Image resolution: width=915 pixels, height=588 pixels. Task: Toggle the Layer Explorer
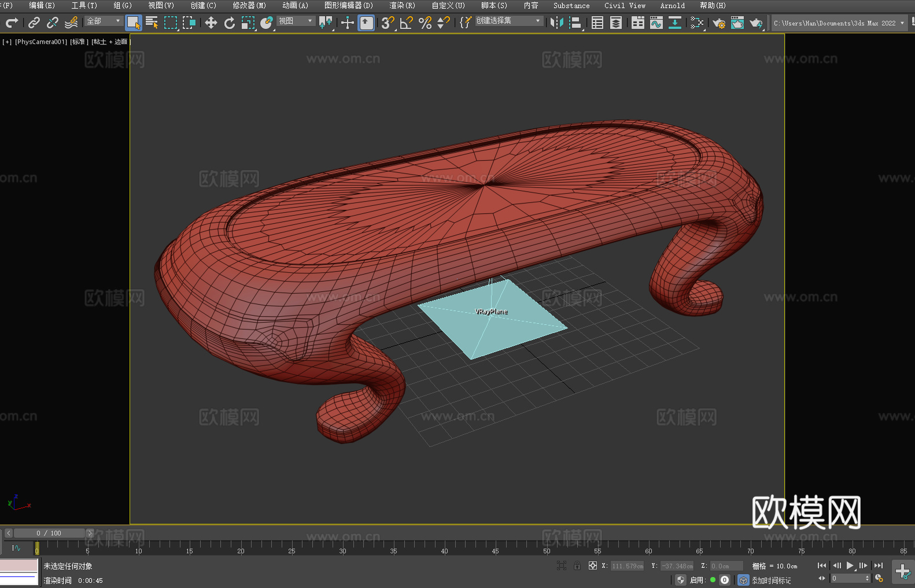[616, 23]
